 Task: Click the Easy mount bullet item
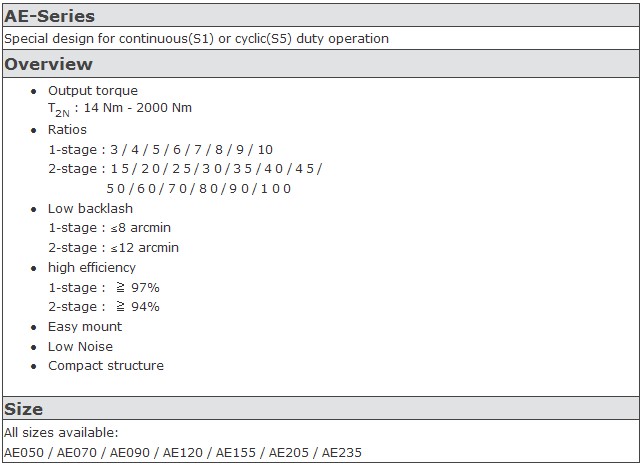pos(85,327)
